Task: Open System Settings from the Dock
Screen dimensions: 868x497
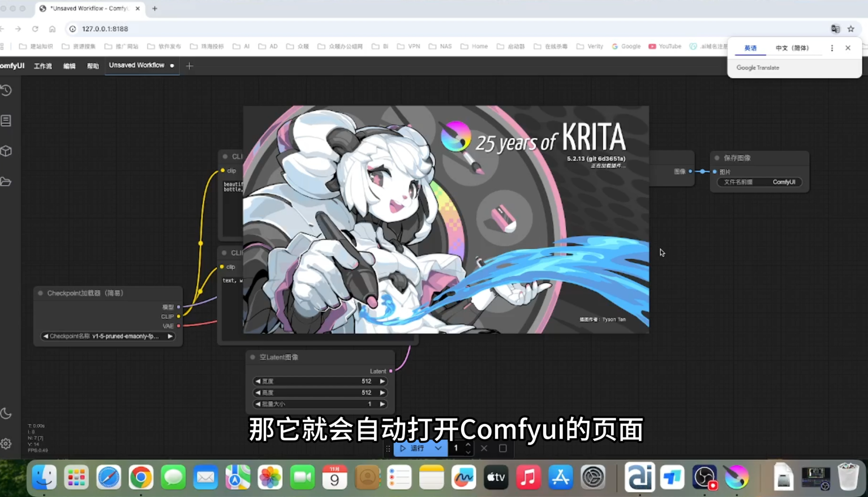Action: (x=593, y=477)
